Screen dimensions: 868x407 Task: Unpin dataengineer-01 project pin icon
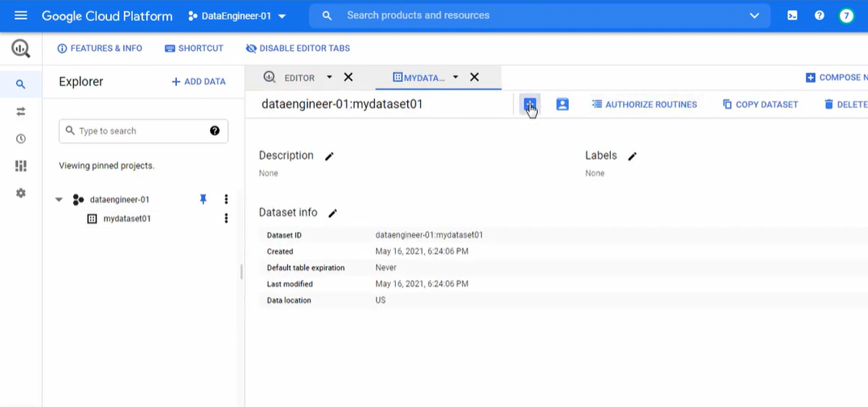(203, 199)
